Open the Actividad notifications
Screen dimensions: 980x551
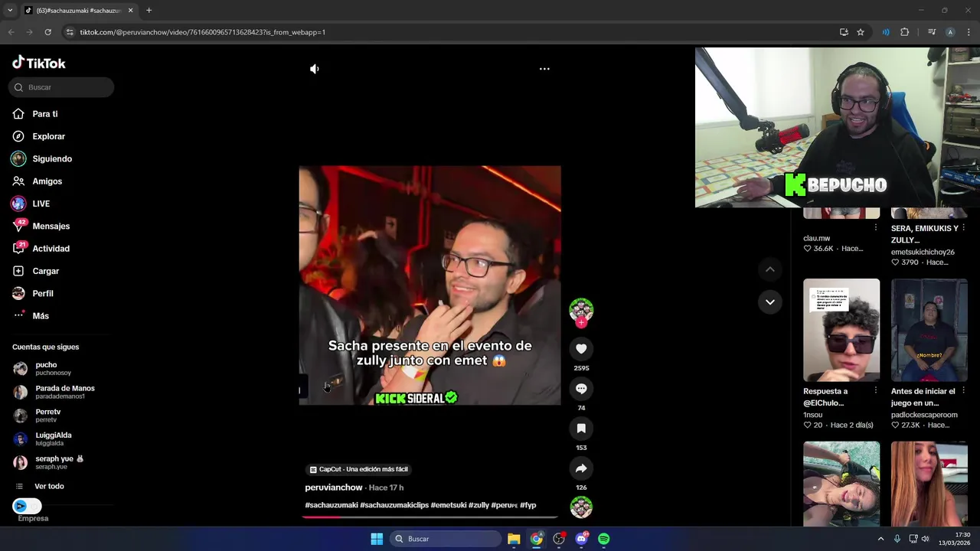pos(51,249)
